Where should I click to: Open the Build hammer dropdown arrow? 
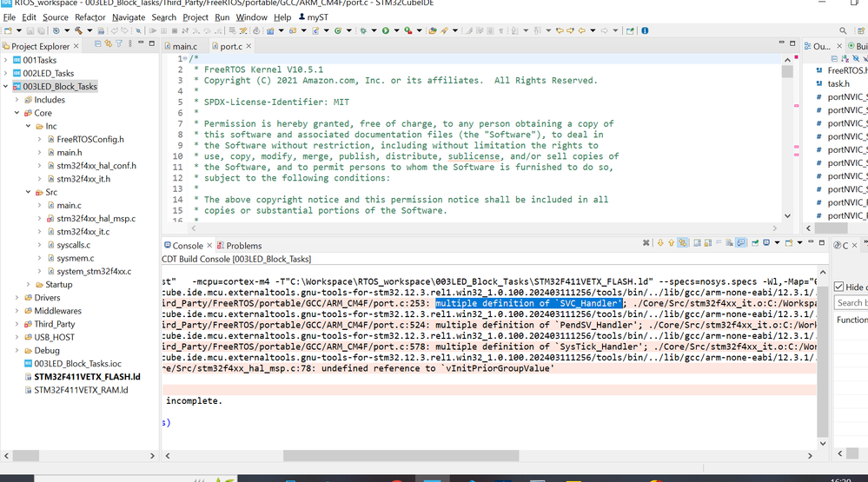tap(89, 30)
